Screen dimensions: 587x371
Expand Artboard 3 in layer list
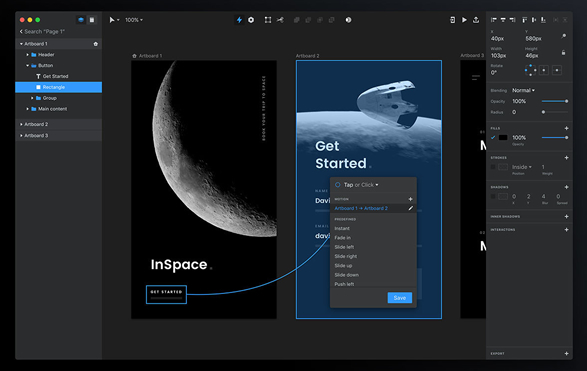coord(21,136)
